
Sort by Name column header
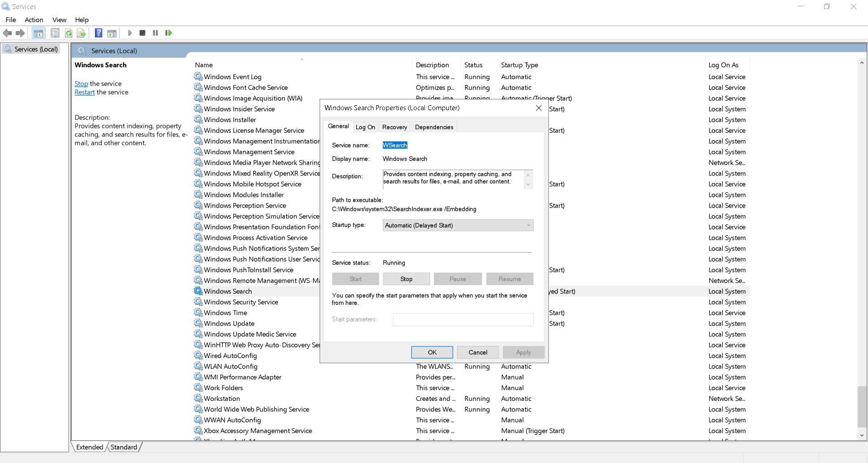coord(302,65)
